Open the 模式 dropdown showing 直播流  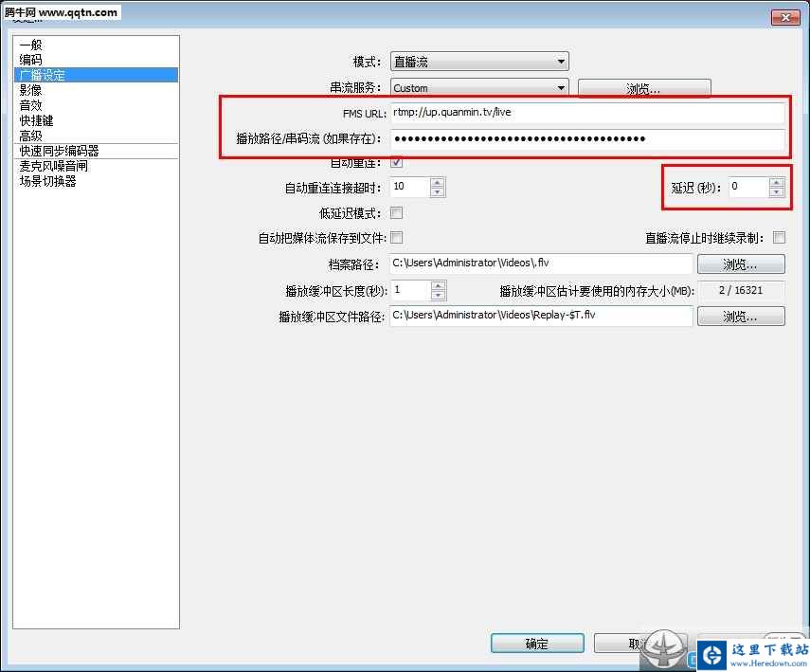(x=479, y=62)
